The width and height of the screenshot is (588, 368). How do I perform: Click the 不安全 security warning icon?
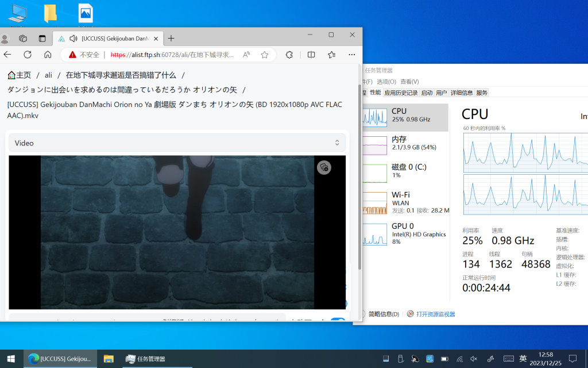(72, 55)
